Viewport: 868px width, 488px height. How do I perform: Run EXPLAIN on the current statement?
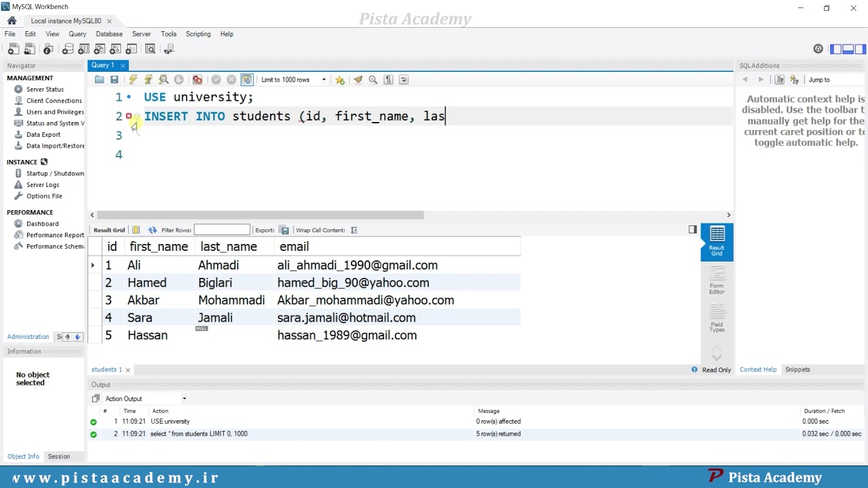[163, 80]
